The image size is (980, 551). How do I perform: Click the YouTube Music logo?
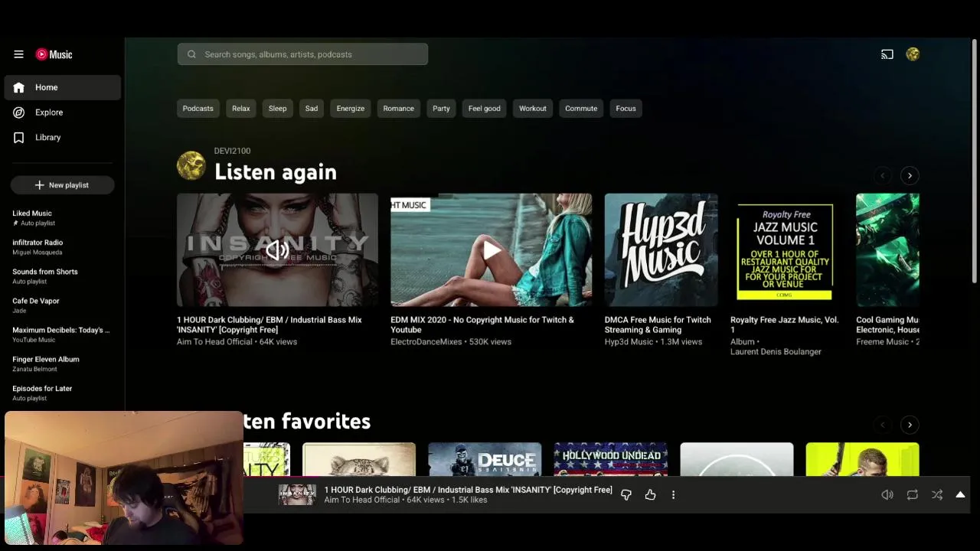(x=54, y=54)
